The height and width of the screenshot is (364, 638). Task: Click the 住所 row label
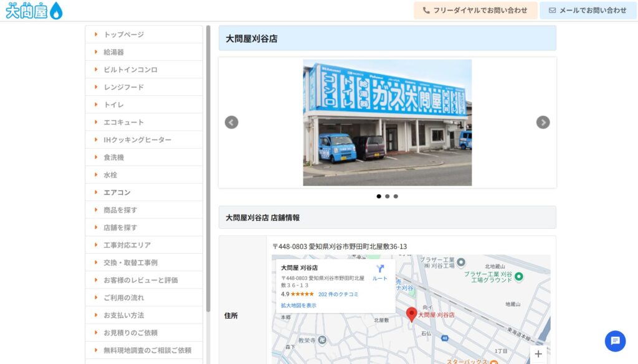231,315
